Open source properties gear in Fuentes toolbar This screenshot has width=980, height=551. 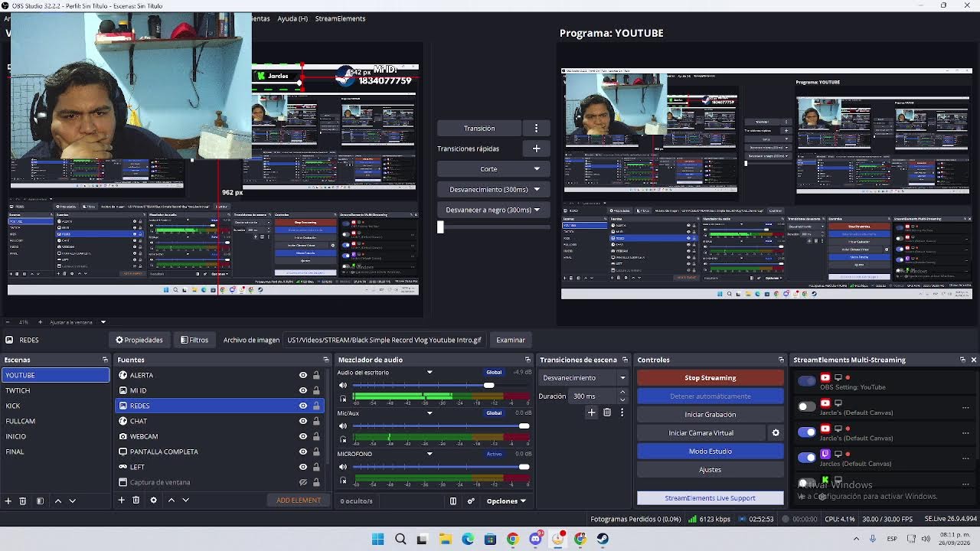pyautogui.click(x=153, y=500)
